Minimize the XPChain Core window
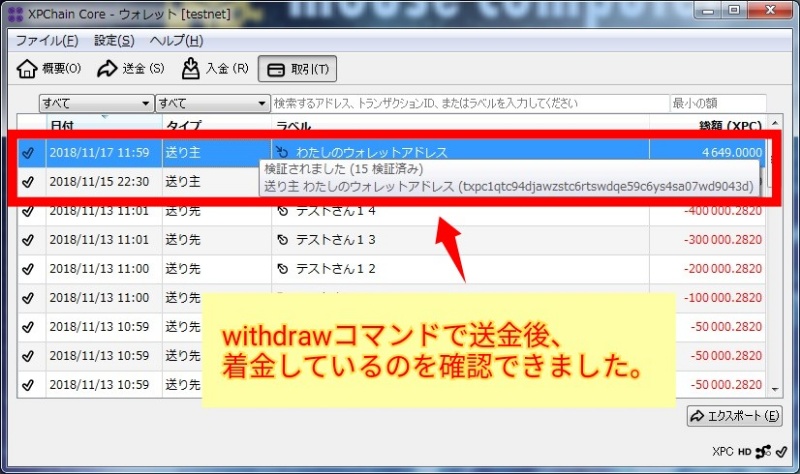Viewport: 800px width, 474px height. pos(708,11)
